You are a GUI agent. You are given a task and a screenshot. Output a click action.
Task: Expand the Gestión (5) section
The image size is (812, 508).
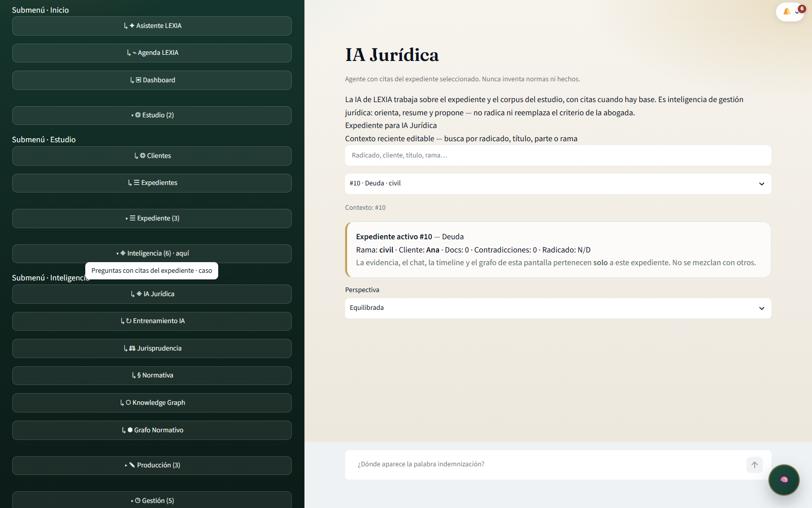152,500
